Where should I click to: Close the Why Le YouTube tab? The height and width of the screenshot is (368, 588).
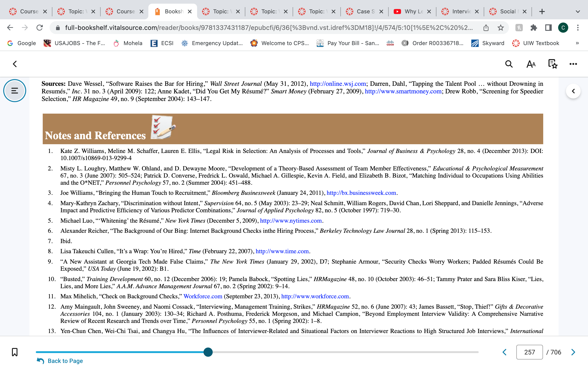429,11
